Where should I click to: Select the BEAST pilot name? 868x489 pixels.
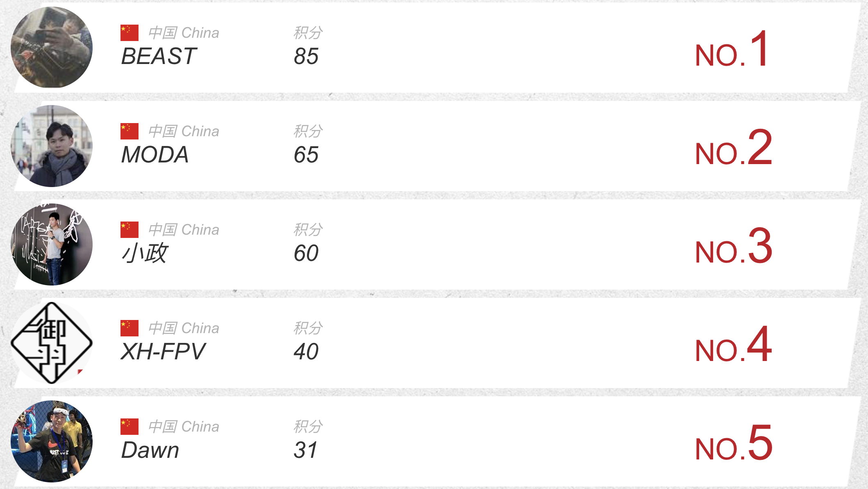click(x=159, y=56)
